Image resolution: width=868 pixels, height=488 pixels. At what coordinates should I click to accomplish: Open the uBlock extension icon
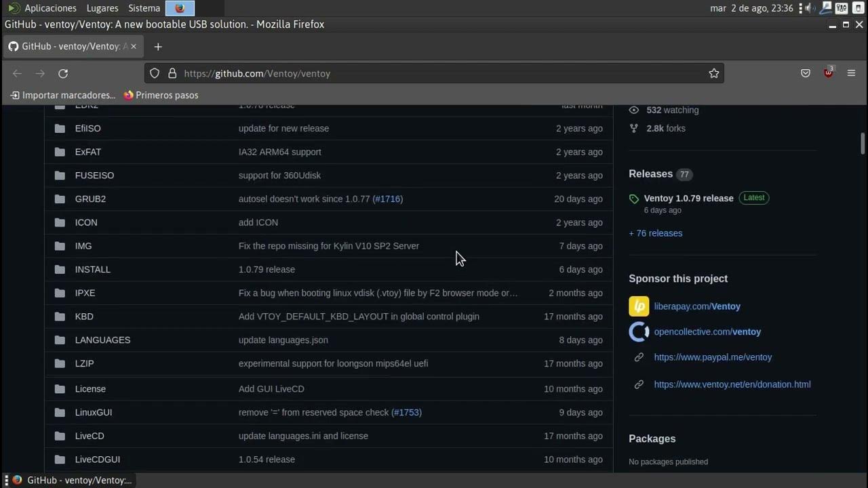(x=828, y=73)
